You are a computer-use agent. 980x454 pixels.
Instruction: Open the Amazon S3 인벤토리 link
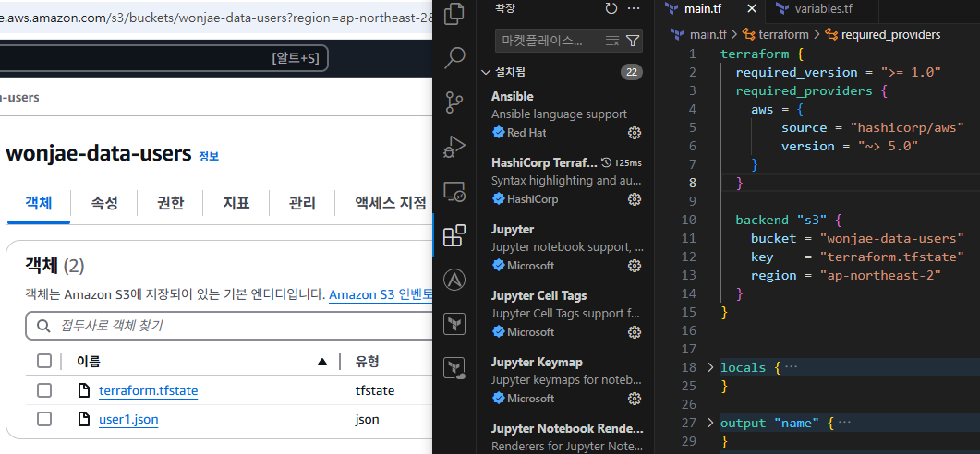pyautogui.click(x=381, y=294)
